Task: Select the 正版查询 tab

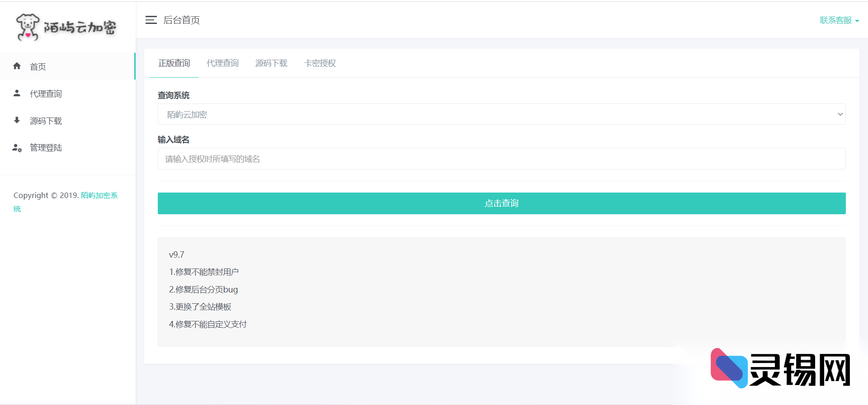Action: [x=174, y=63]
